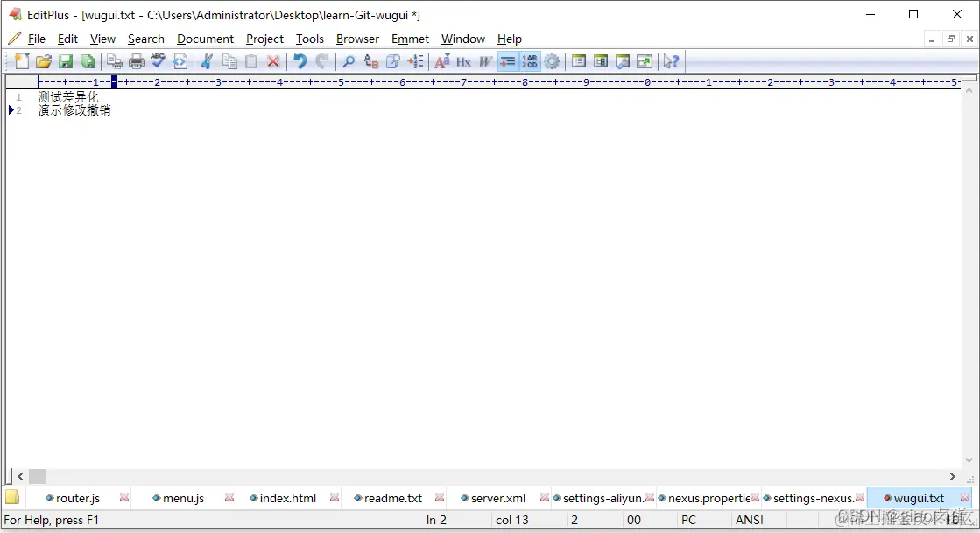
Task: Close the menu.js tab
Action: (x=229, y=497)
